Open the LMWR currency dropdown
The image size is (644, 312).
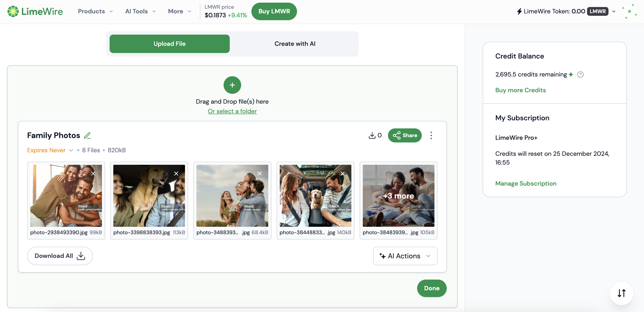(x=613, y=11)
